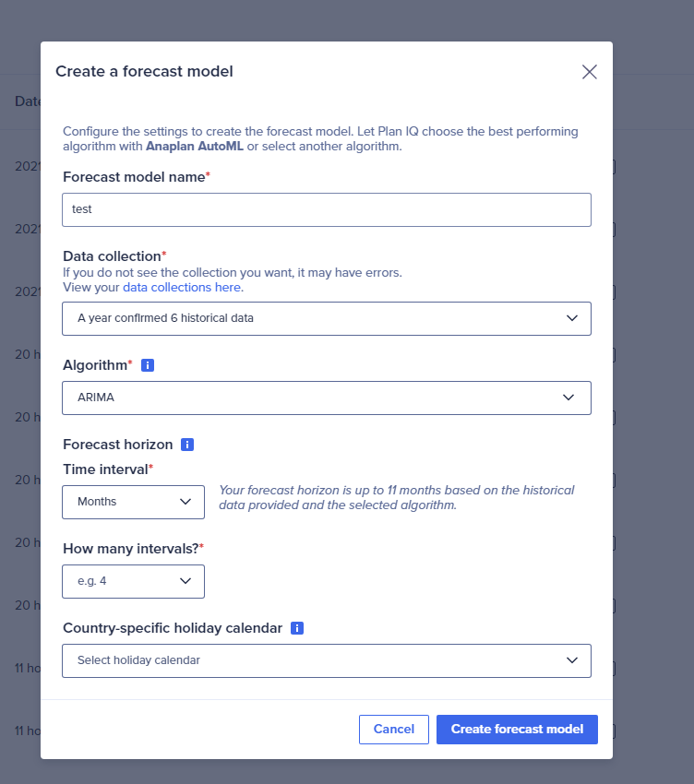Click the 'Time interval' field label
694x784 pixels.
[105, 469]
